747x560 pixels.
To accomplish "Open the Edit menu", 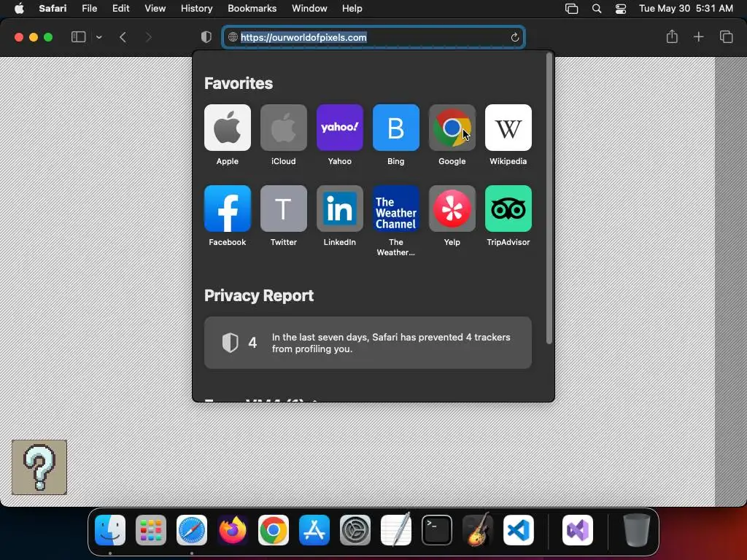I will click(x=120, y=9).
